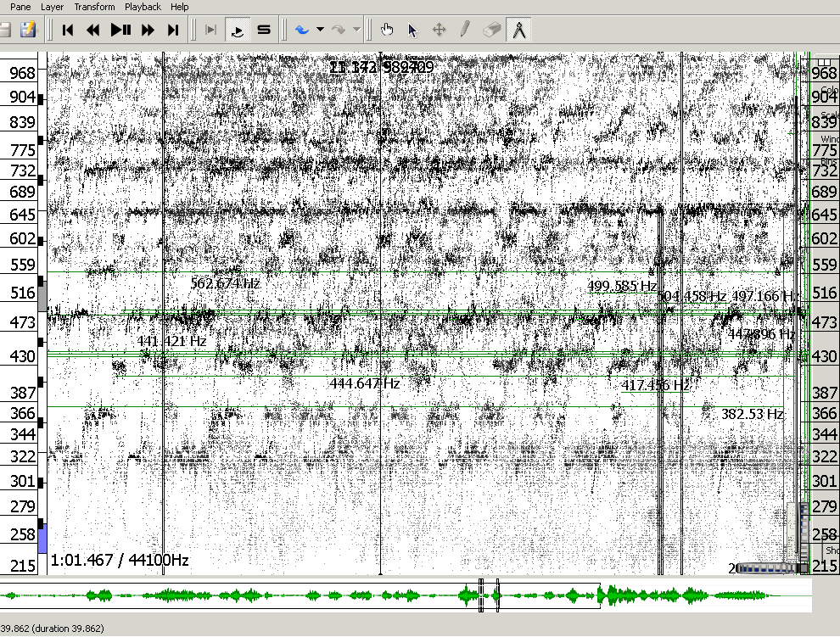
Task: Open the Layer menu
Action: click(x=52, y=7)
